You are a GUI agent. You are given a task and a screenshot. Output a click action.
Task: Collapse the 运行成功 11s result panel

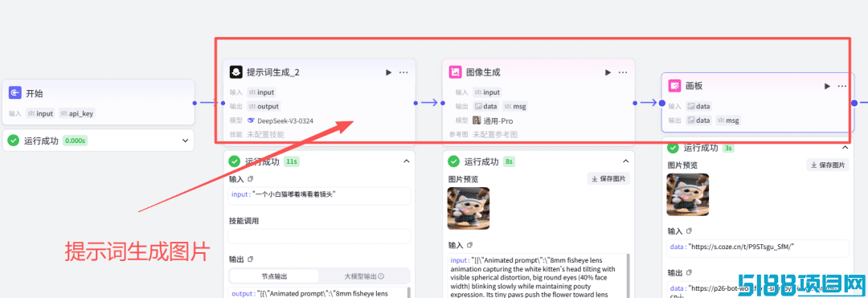pos(406,161)
